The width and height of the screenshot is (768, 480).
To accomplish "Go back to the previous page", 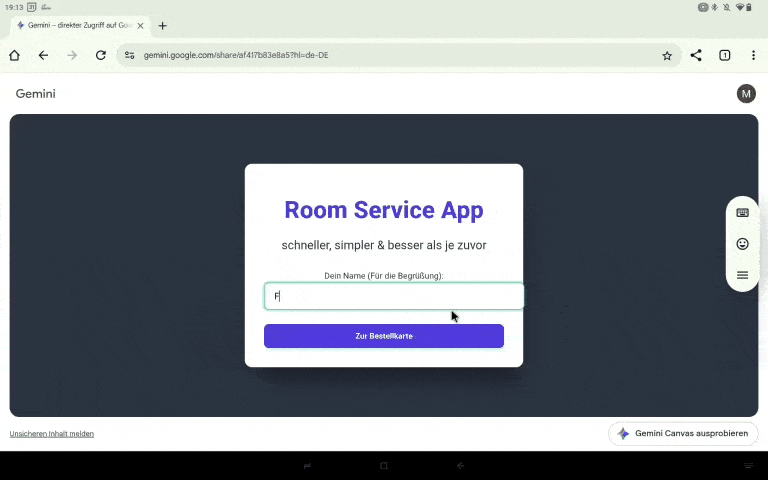I will [43, 55].
